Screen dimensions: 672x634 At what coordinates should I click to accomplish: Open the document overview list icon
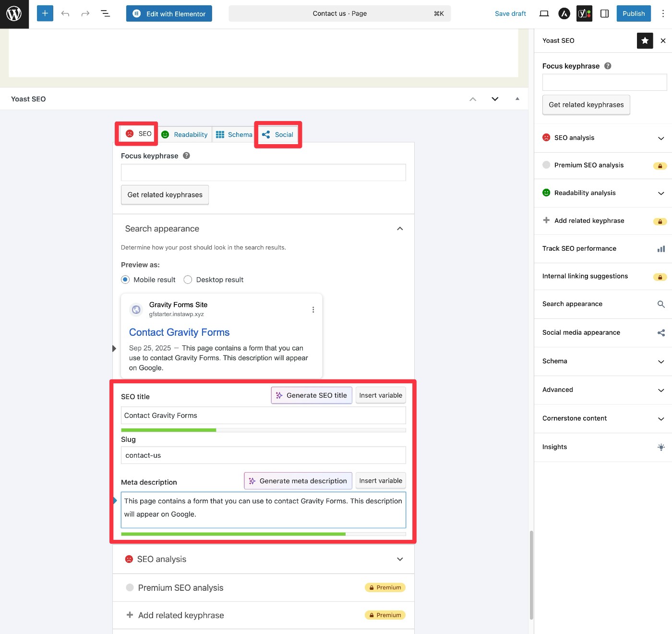106,13
